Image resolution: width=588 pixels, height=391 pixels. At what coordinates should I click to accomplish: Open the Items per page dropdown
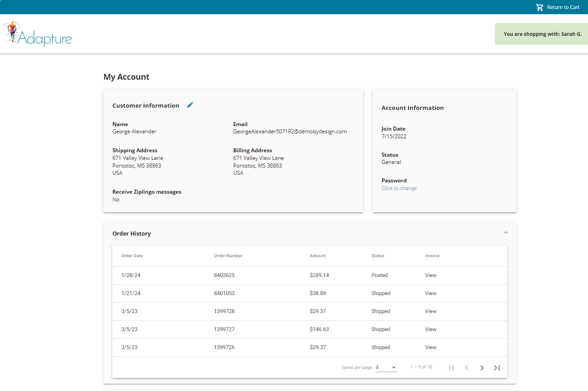click(x=386, y=368)
